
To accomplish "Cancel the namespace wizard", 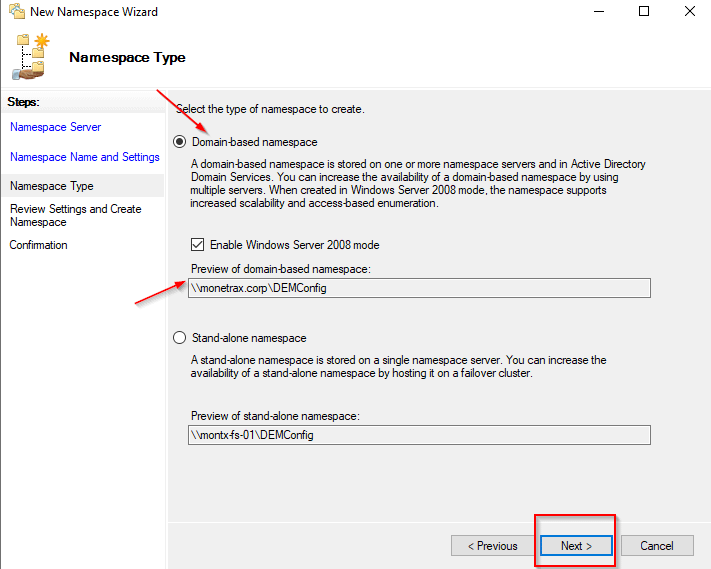I will point(657,546).
